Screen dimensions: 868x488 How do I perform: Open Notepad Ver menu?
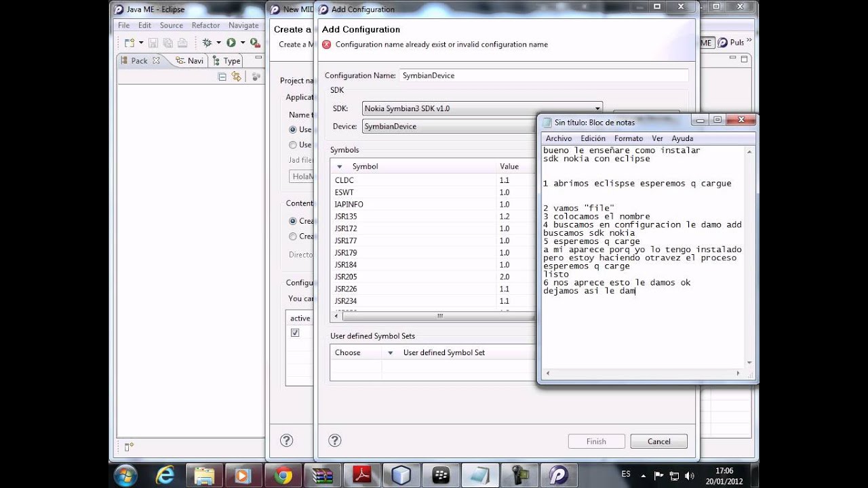(657, 138)
